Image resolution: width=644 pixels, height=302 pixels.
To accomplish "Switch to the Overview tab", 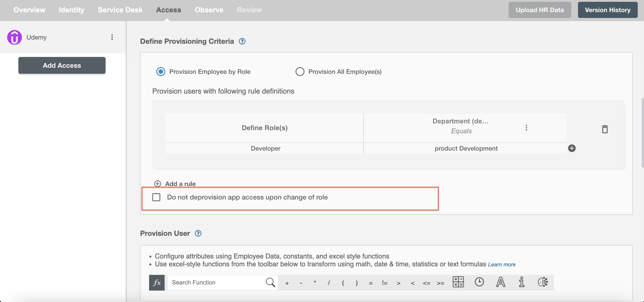I will (x=29, y=10).
